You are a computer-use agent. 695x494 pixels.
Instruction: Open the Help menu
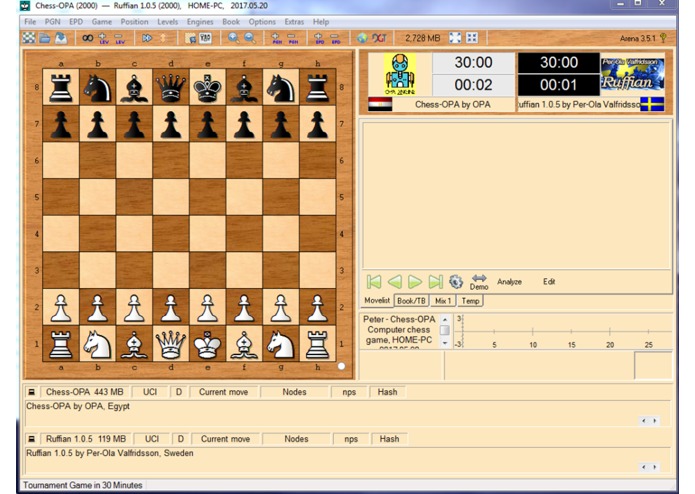tap(321, 22)
